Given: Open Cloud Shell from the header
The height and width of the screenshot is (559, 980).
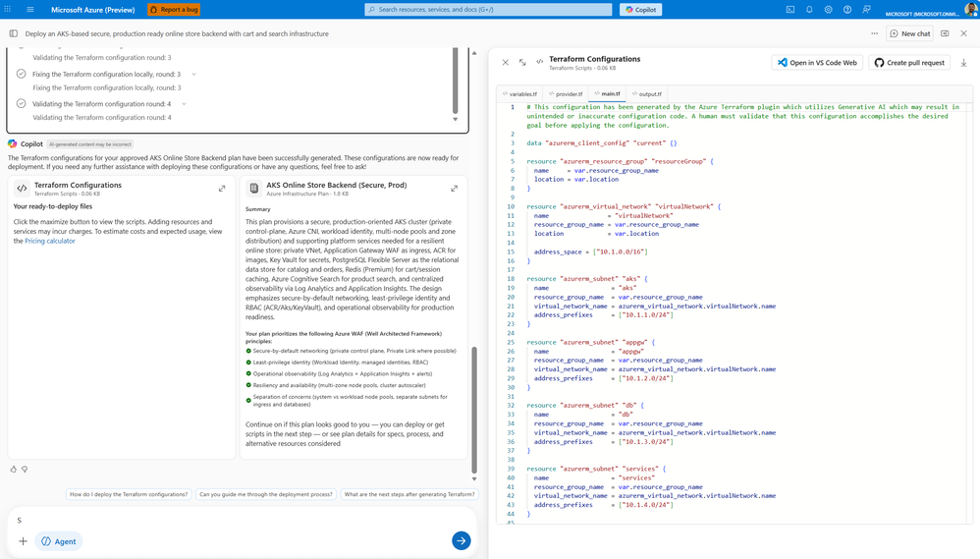Looking at the screenshot, I should (790, 10).
